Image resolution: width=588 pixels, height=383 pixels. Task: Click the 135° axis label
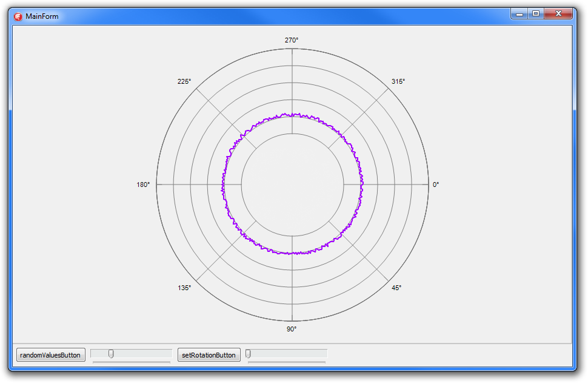pyautogui.click(x=184, y=288)
